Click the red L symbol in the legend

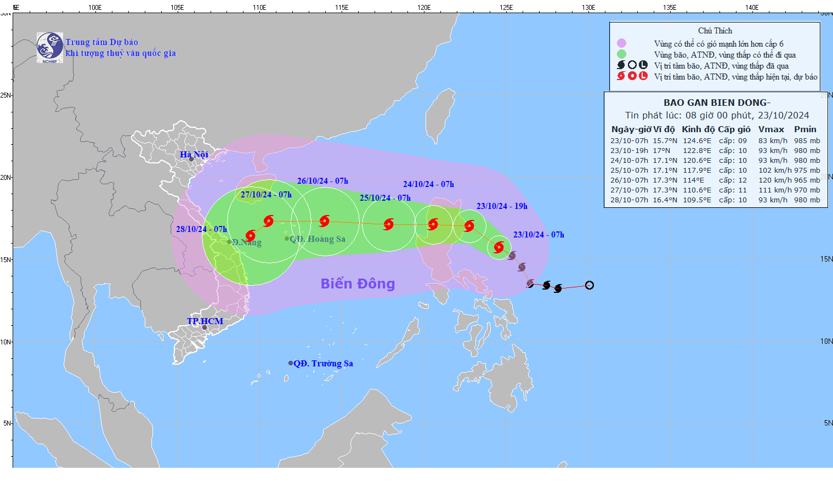pyautogui.click(x=643, y=76)
